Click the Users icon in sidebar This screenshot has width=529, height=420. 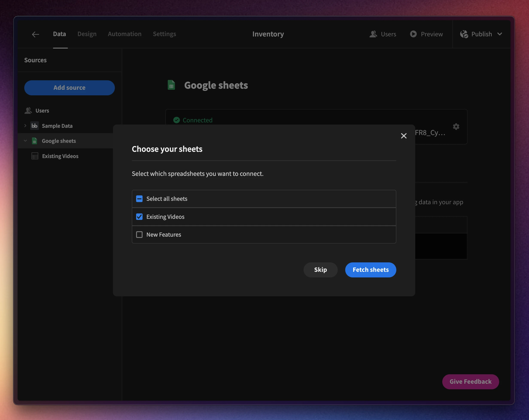(28, 110)
